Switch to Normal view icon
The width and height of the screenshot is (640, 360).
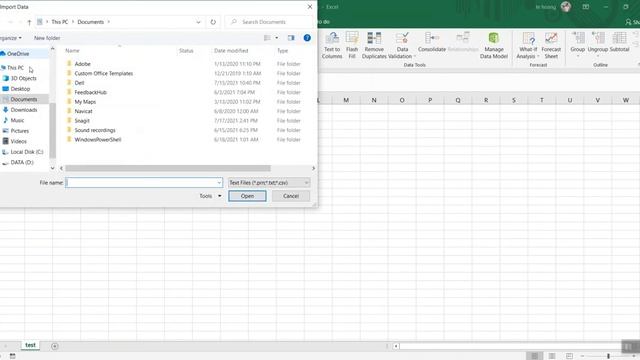tap(534, 356)
